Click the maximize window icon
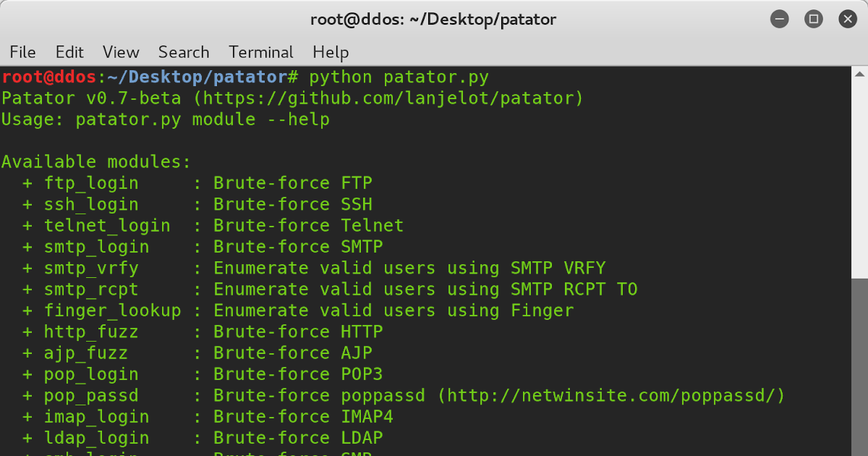This screenshot has width=868, height=456. coord(814,19)
